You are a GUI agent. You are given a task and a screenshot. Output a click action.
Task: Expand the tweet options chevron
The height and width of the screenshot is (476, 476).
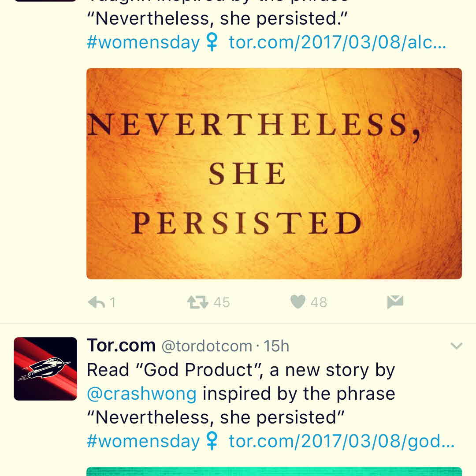[x=456, y=346]
